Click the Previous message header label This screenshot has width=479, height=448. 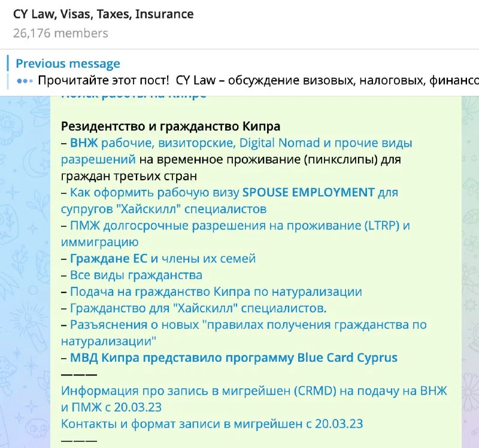coord(68,63)
